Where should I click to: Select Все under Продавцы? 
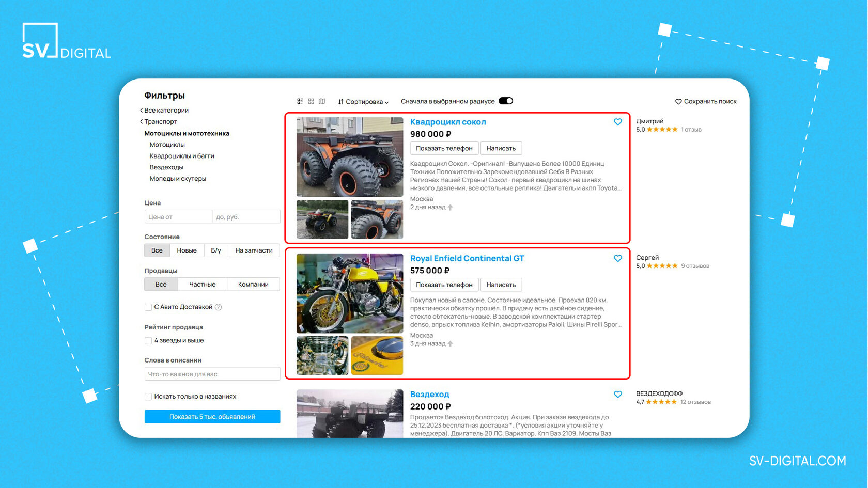161,285
